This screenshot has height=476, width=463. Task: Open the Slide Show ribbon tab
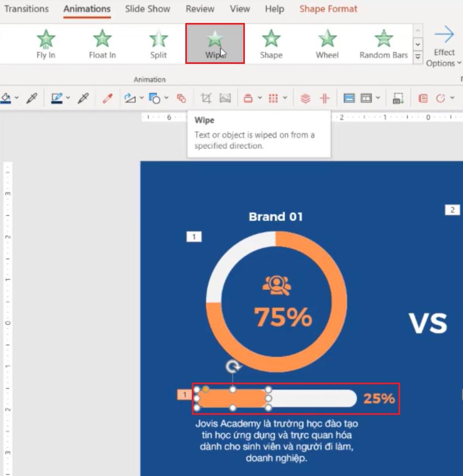click(148, 9)
